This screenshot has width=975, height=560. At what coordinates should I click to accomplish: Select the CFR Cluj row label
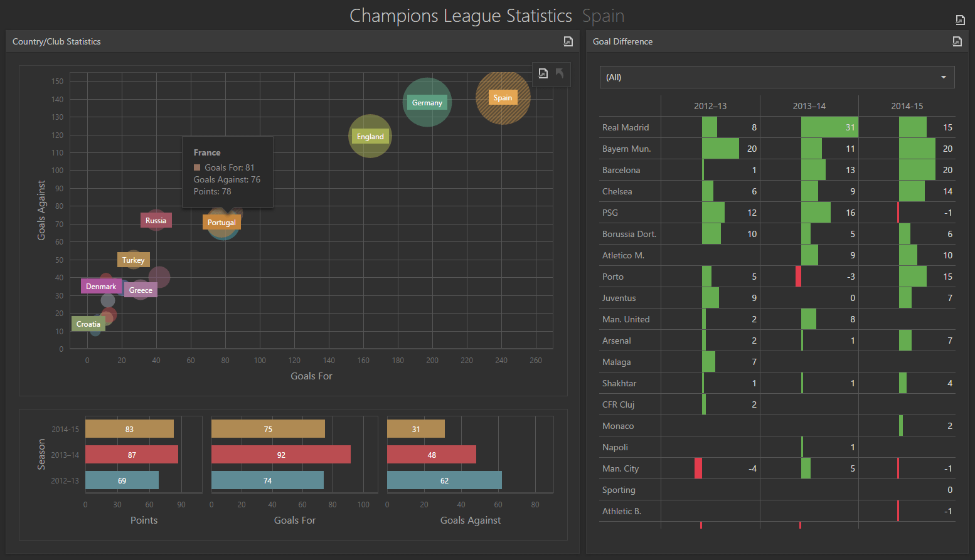pos(618,404)
